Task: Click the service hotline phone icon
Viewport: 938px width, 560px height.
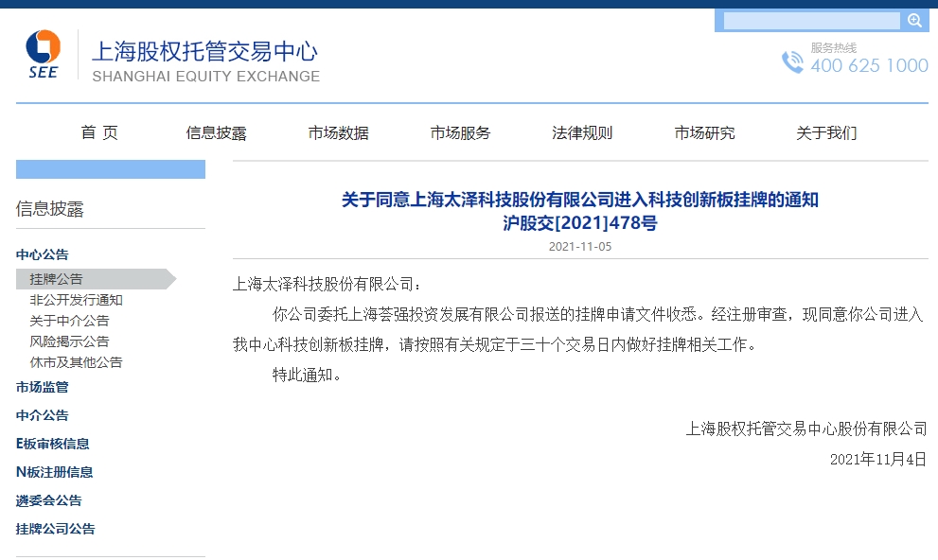Action: (791, 62)
